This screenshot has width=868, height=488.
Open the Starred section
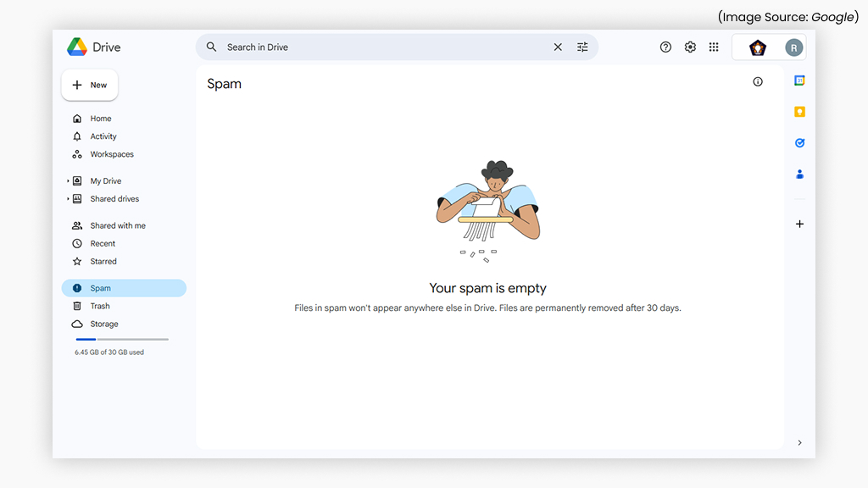[103, 261]
